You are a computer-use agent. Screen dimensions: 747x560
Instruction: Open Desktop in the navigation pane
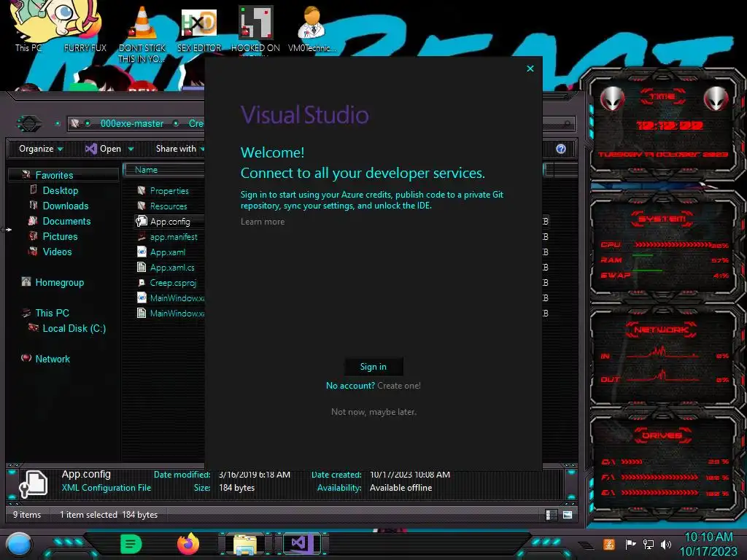61,190
